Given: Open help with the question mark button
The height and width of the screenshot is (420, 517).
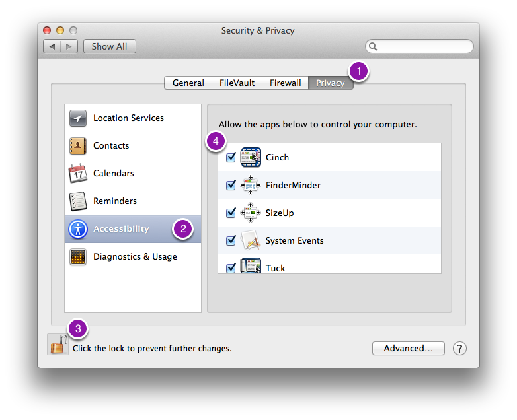Looking at the screenshot, I should coord(459,348).
